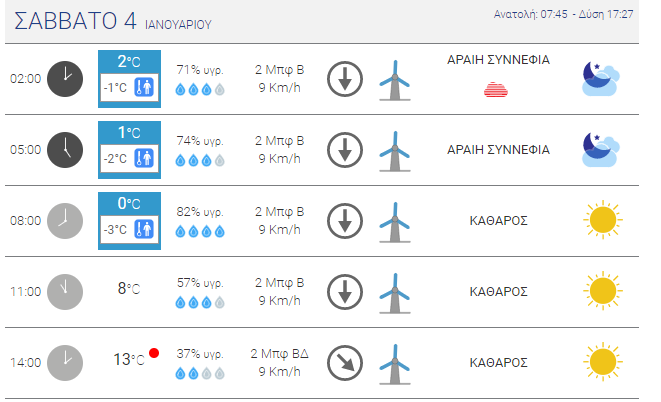
Task: Click the ΑΡΑΙΗ ΣΥΝΝΕΦΙΑ label at 05:00
Action: tap(498, 150)
